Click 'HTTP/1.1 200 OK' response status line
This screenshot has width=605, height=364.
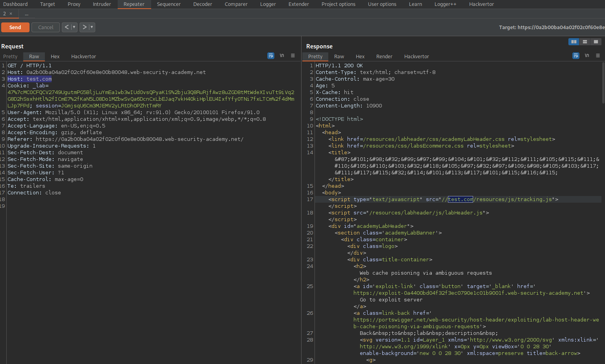339,66
